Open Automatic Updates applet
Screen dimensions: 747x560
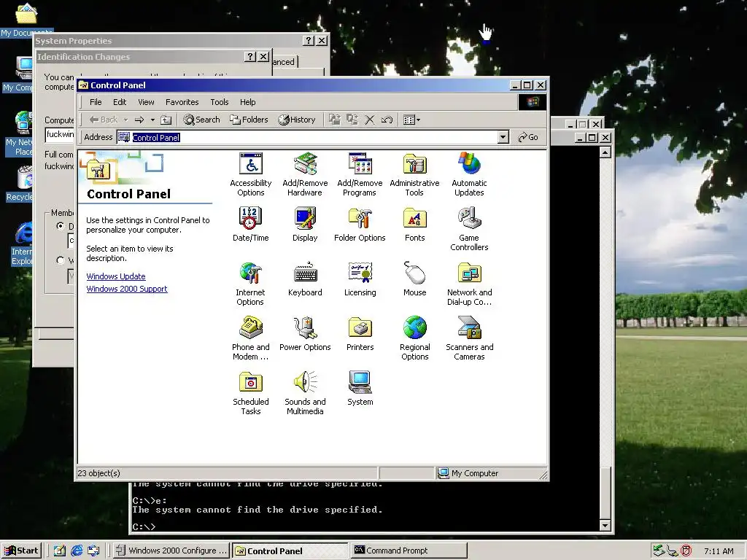(x=469, y=174)
